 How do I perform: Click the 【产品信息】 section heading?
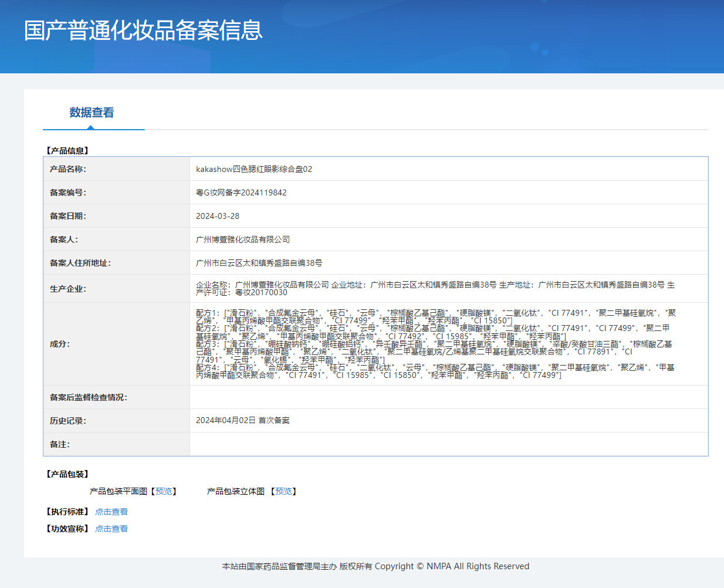coord(67,151)
